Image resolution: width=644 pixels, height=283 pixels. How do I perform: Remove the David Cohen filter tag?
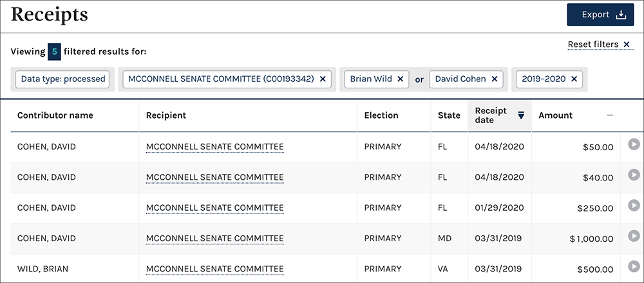(x=495, y=79)
